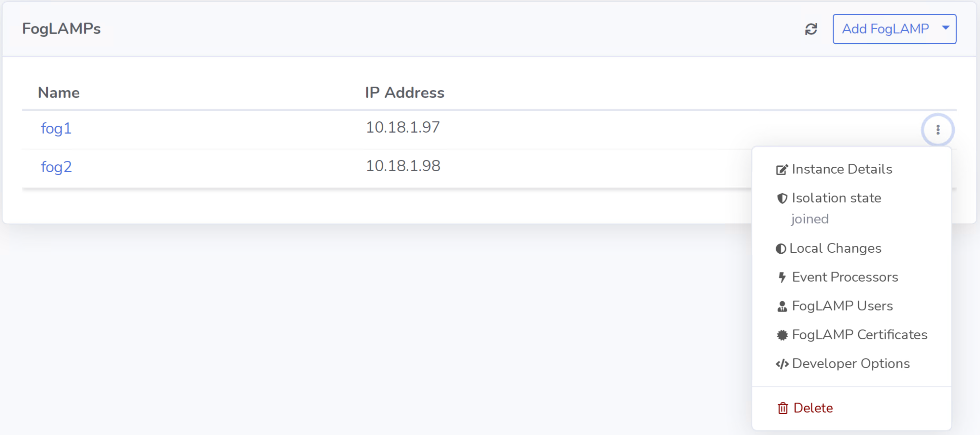Open the fog1 row three-dot actions menu

[x=938, y=130]
